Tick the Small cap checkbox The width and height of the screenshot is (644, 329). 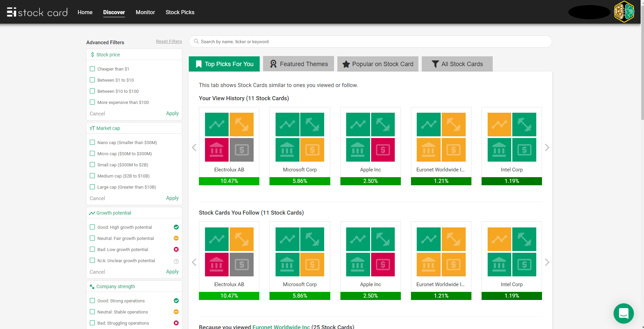(92, 165)
